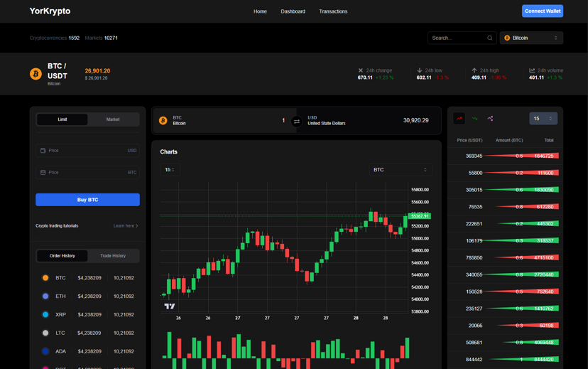Click the Total column header
The image size is (588, 369).
coord(549,140)
